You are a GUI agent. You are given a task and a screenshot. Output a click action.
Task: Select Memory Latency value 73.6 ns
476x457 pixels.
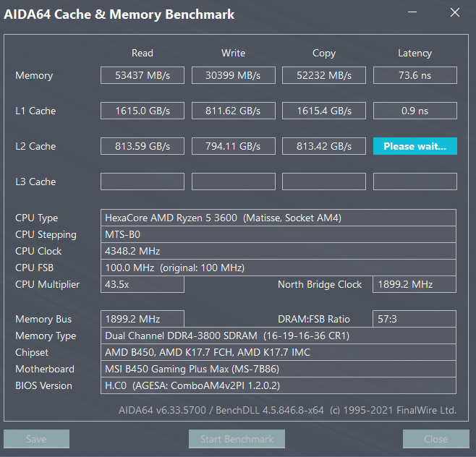tap(415, 75)
